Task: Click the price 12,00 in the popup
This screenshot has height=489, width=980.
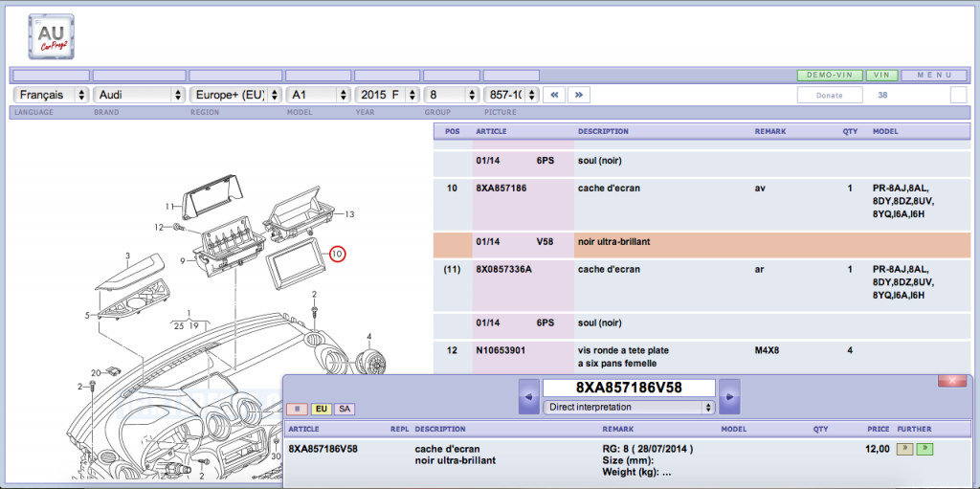Action: pyautogui.click(x=878, y=449)
